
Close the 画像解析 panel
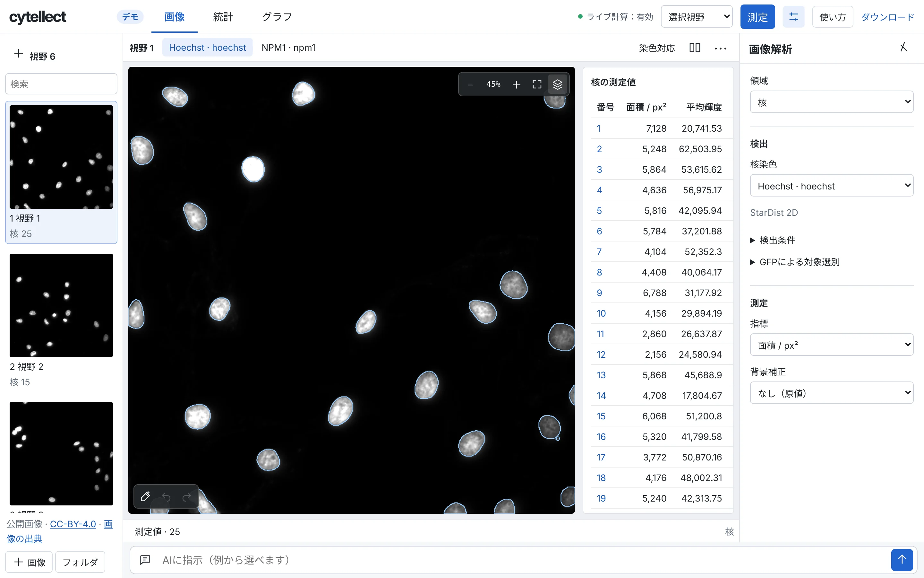coord(903,48)
